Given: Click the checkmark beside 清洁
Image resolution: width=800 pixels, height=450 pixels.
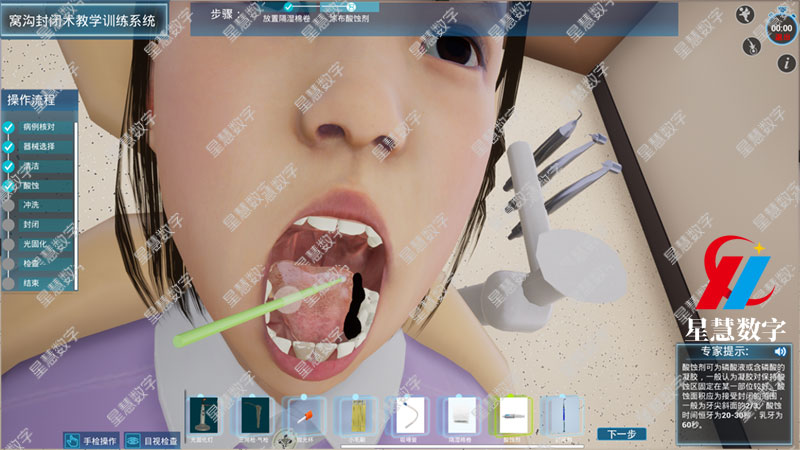Looking at the screenshot, I should click(x=9, y=166).
